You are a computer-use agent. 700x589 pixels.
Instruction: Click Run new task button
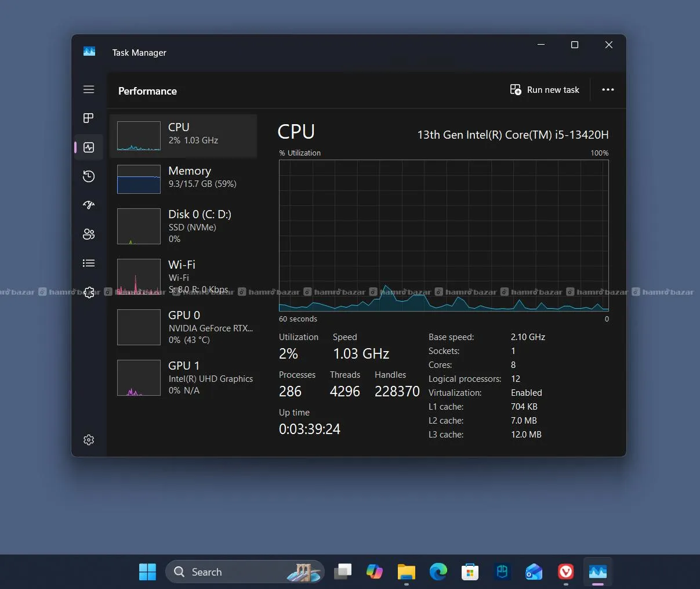coord(545,90)
